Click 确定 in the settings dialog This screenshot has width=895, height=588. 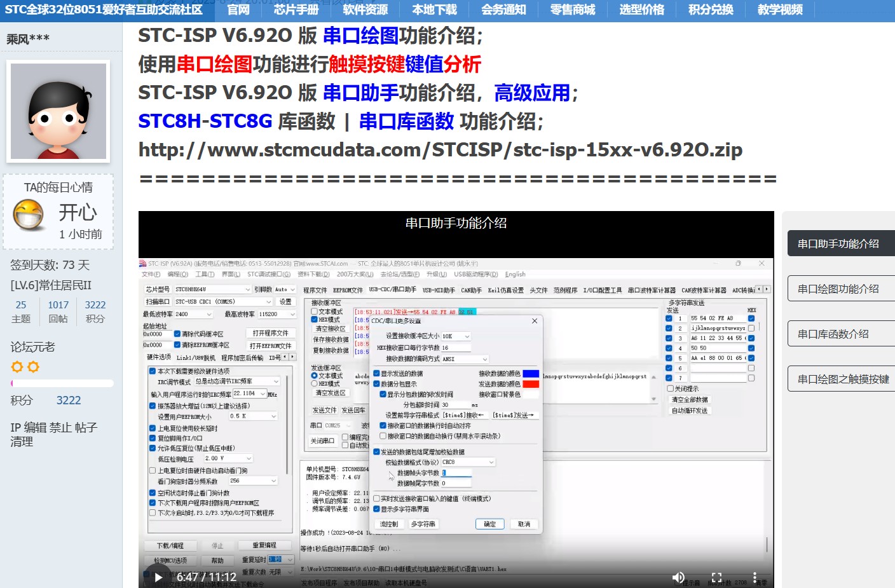pyautogui.click(x=490, y=524)
